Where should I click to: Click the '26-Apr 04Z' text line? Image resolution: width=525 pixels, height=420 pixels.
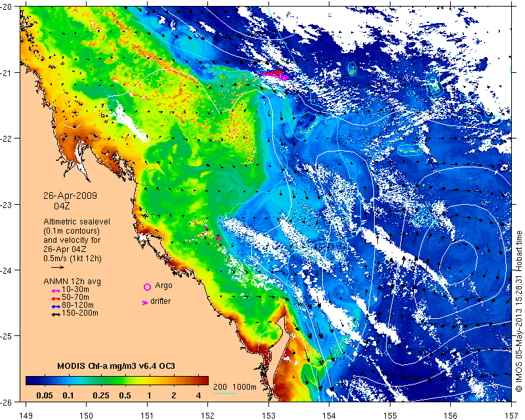64,249
